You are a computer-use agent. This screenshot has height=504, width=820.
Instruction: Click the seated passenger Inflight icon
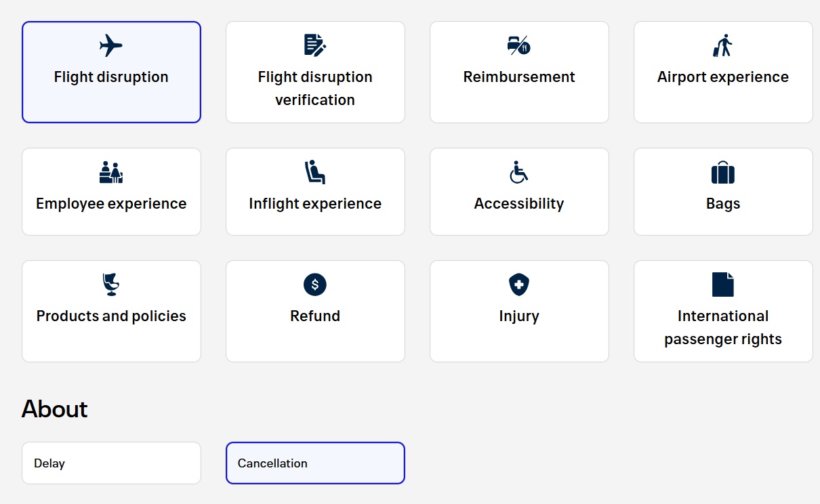pos(315,172)
